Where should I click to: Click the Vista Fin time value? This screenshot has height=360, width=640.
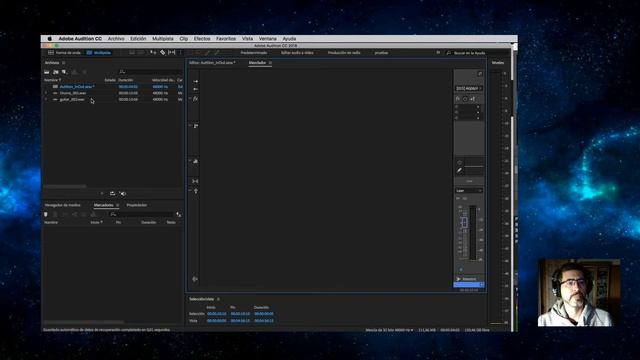(x=240, y=321)
